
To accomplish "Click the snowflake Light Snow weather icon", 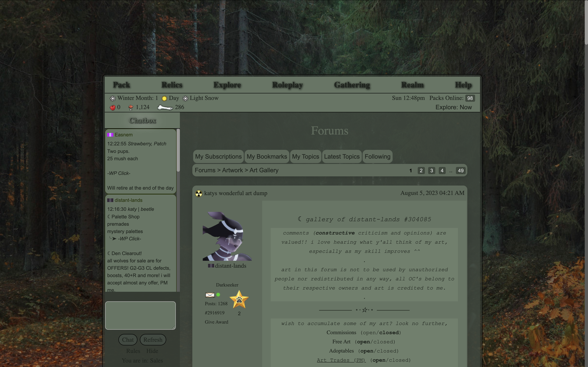I will [185, 98].
